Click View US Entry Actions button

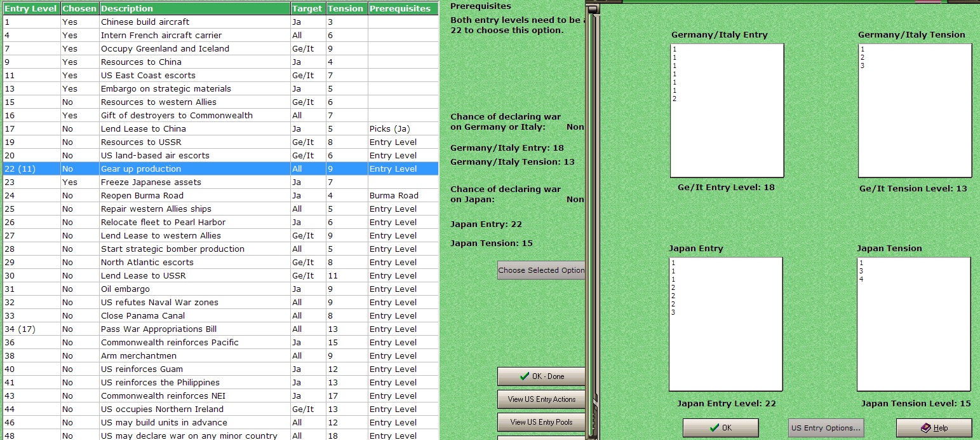point(541,399)
